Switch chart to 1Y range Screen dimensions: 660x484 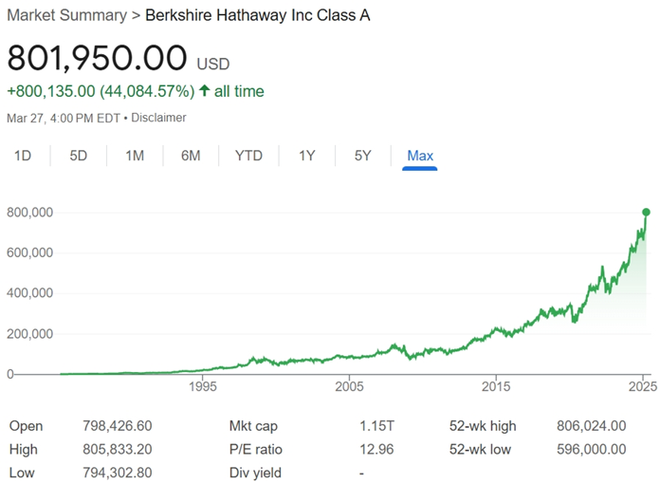coord(307,155)
